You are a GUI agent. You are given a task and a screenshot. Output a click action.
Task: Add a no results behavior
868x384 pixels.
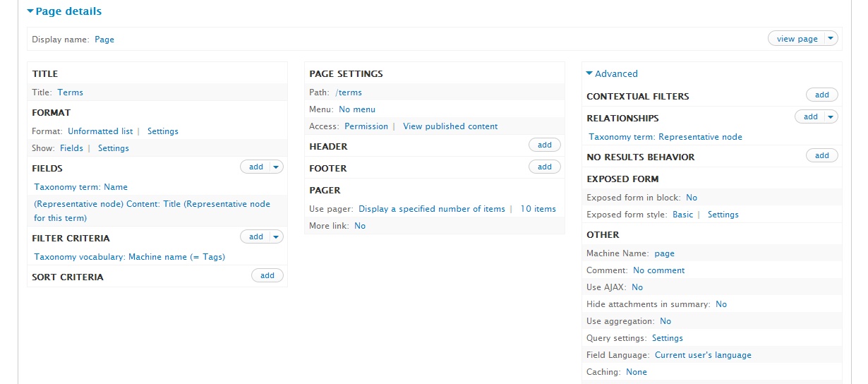(822, 156)
